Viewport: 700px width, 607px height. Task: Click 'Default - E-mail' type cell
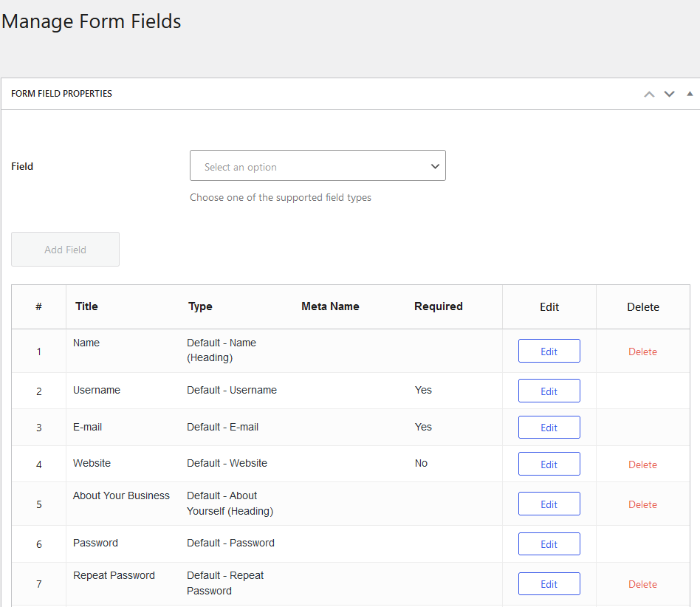(x=222, y=427)
